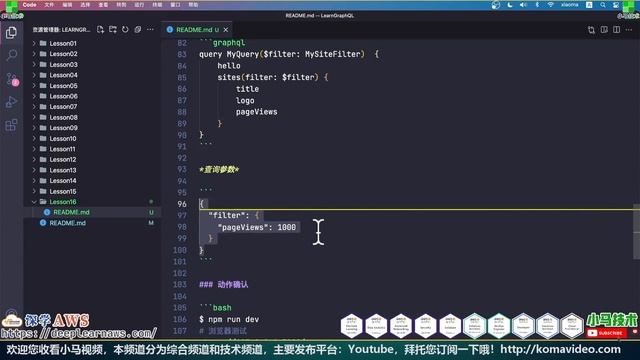Screen dimensions: 640x360
Task: Expand the Lesson01 folder
Action: (x=34, y=43)
